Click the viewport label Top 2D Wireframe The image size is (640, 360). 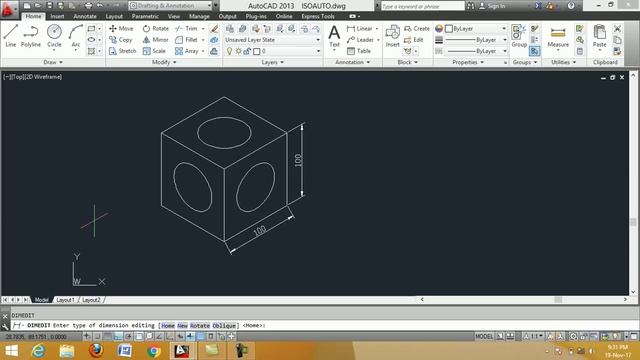click(x=33, y=76)
